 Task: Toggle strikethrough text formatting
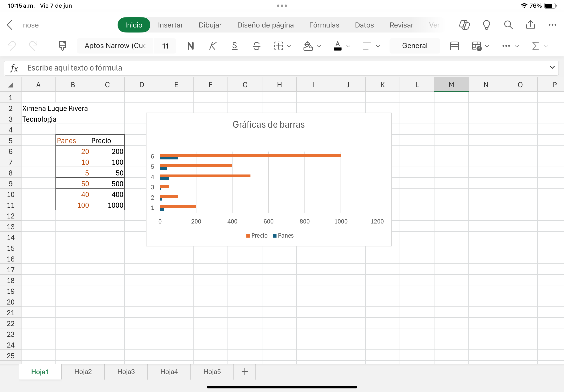pos(257,46)
